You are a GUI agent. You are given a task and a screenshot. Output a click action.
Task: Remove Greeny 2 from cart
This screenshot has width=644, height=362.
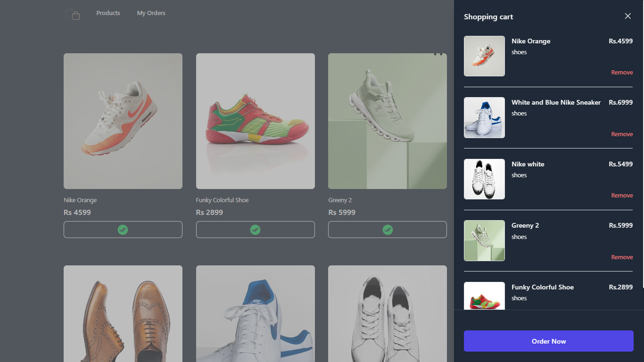(x=622, y=257)
